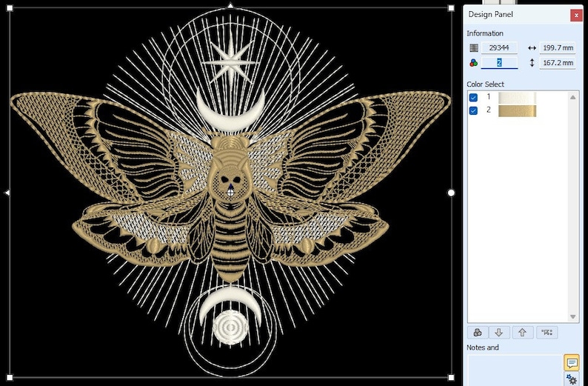588x386 pixels.
Task: Click the 'Information' section label
Action: [x=485, y=33]
